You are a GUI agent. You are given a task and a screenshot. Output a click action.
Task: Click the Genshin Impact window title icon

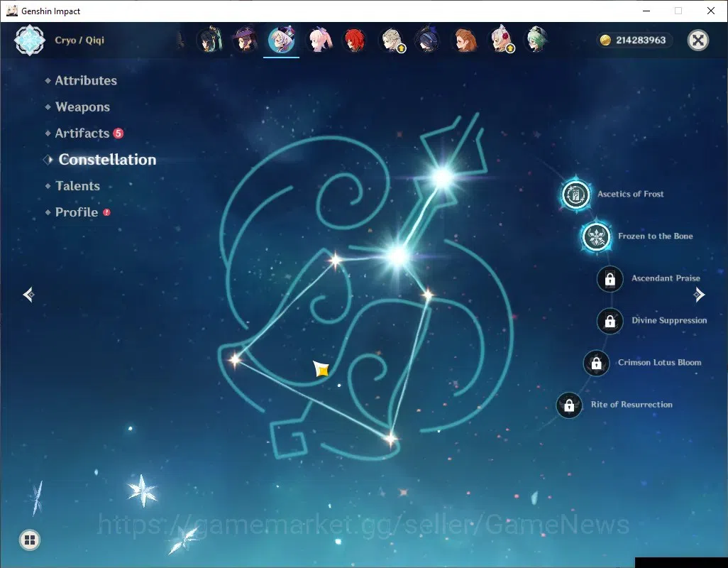pos(11,11)
